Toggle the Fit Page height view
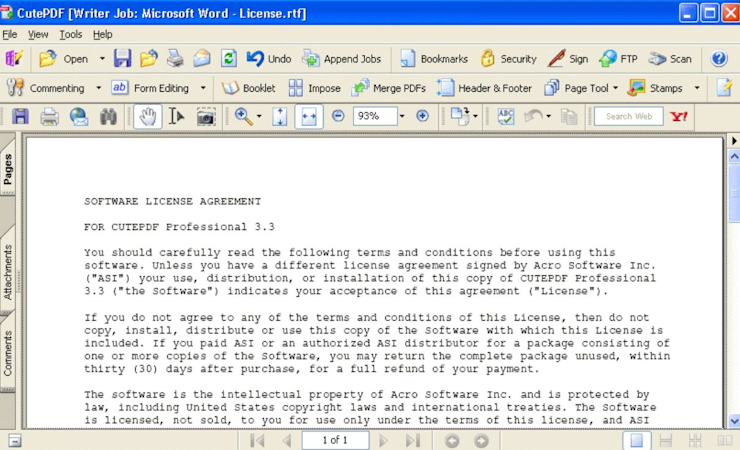Screen dimensions: 740x450 coord(279,117)
